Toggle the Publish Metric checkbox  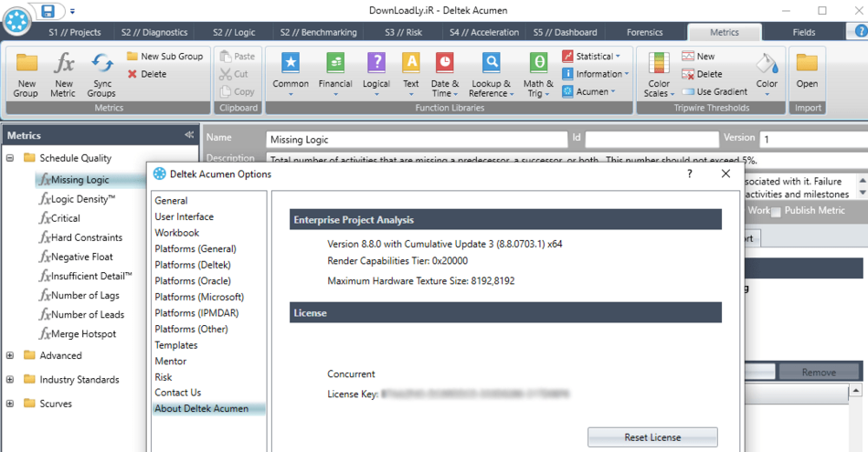776,211
